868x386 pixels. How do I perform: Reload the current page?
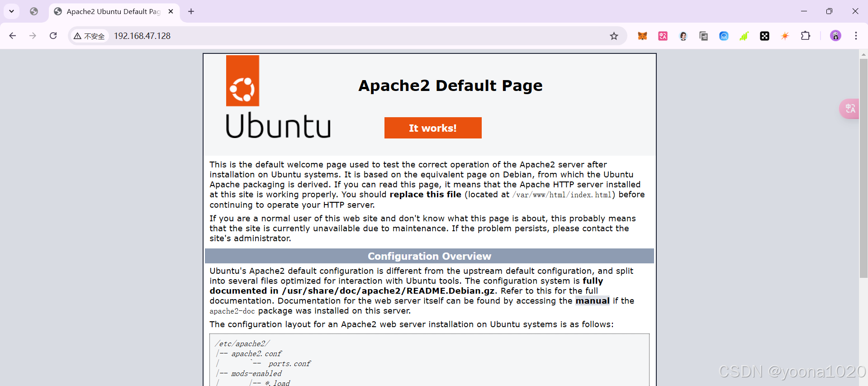[53, 36]
